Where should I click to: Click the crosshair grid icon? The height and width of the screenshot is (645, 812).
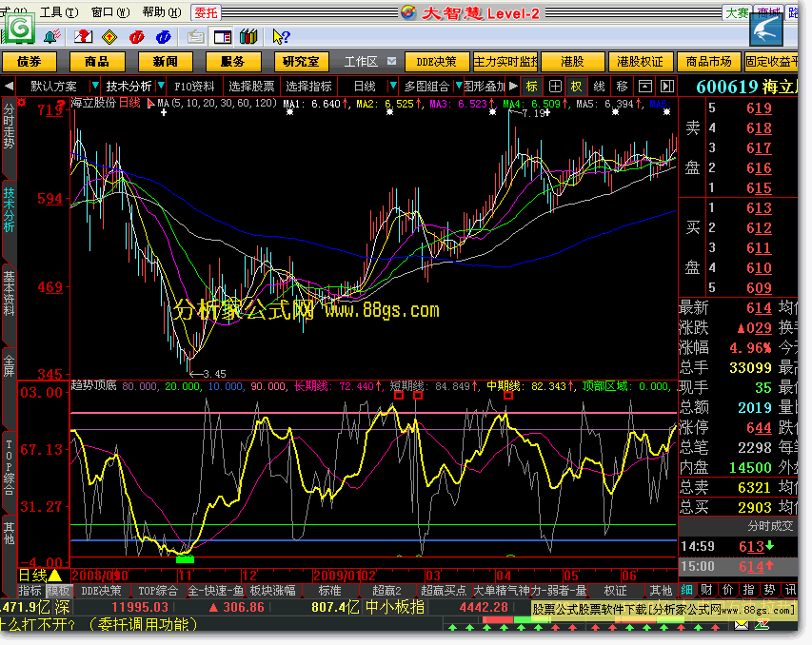pos(555,87)
